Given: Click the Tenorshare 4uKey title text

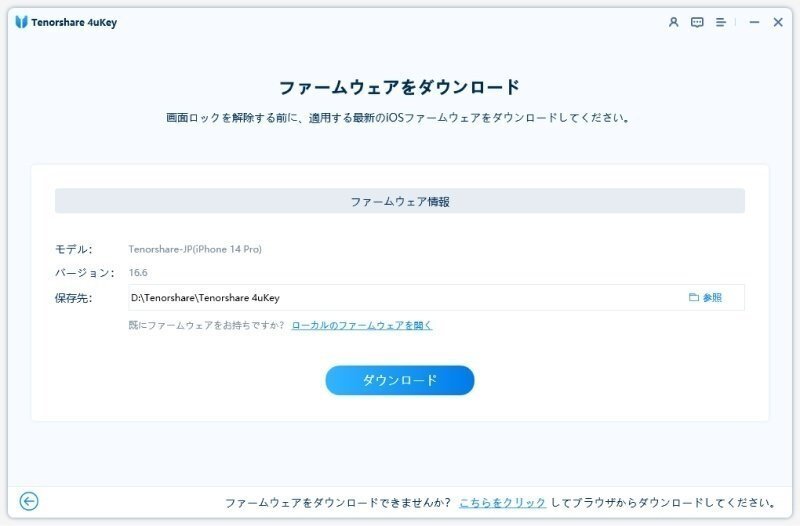Looking at the screenshot, I should click(74, 22).
